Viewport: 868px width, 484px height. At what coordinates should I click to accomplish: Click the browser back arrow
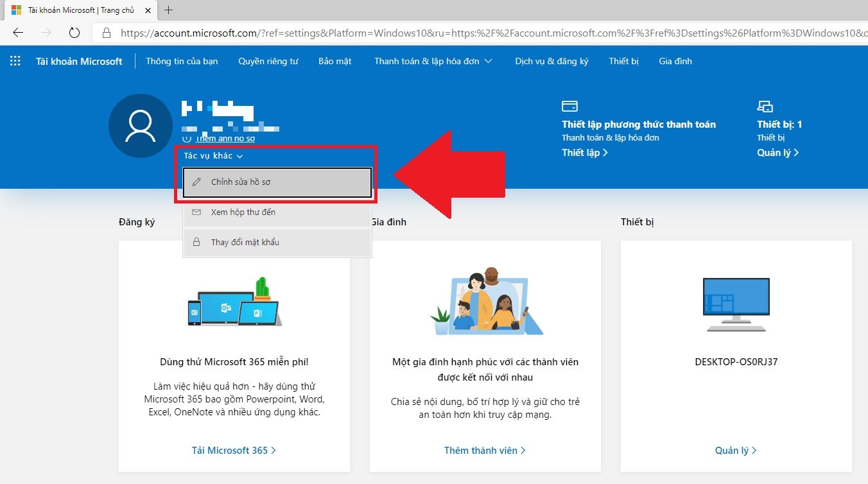18,33
